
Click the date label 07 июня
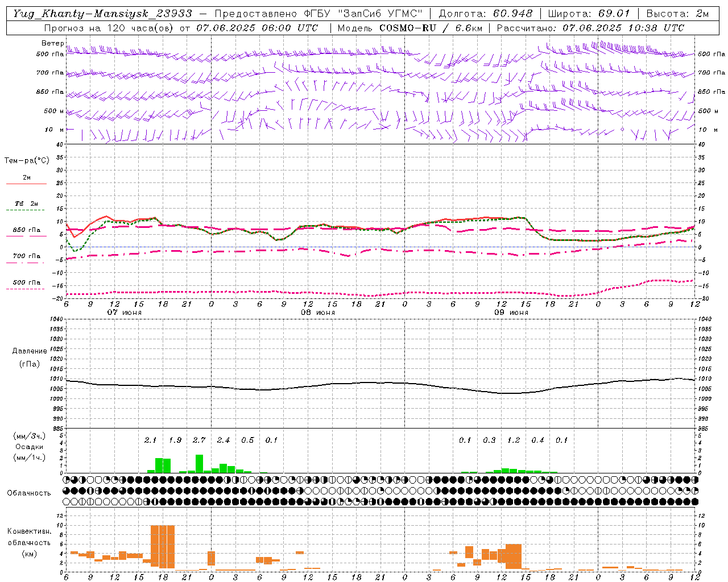[125, 313]
